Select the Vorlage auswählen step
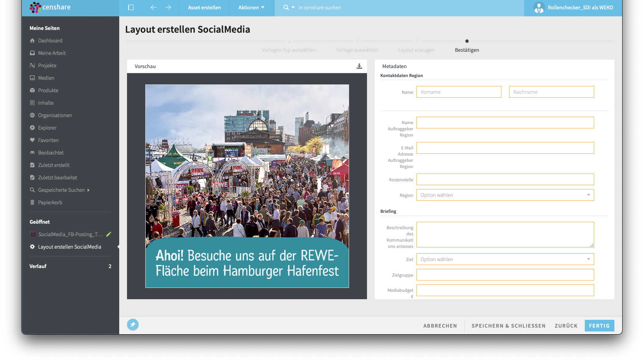The image size is (644, 363). pos(357,50)
